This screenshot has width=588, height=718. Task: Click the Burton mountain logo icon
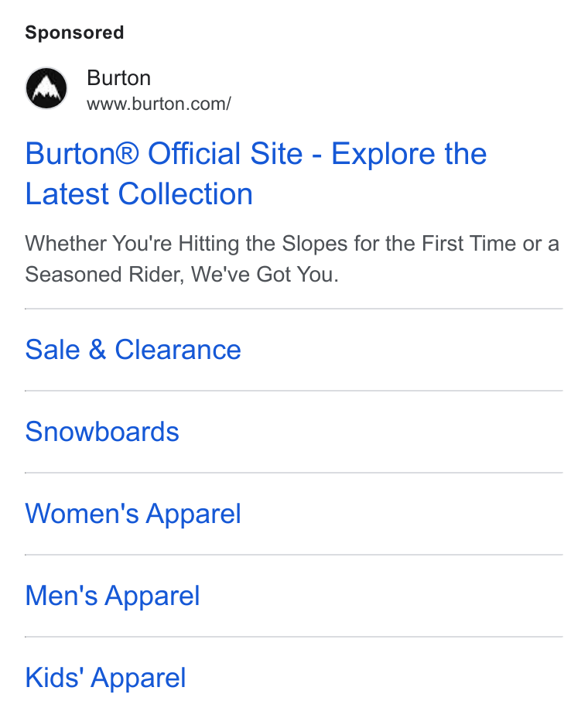46,88
